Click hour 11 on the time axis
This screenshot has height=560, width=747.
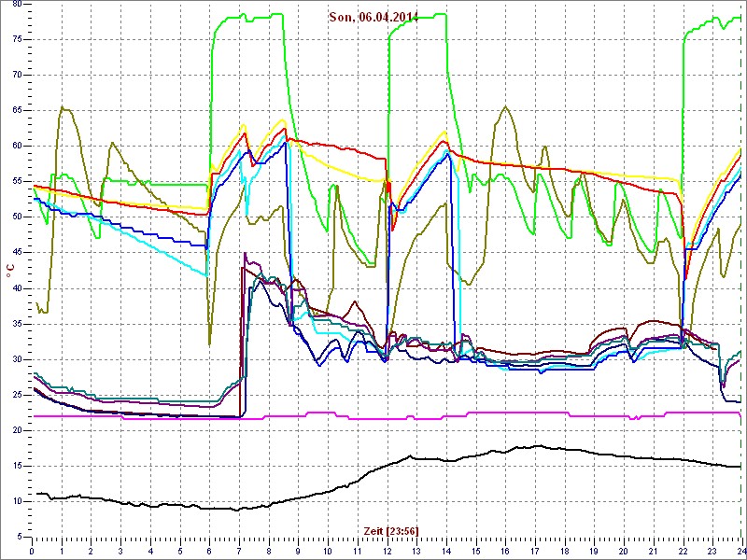357,549
